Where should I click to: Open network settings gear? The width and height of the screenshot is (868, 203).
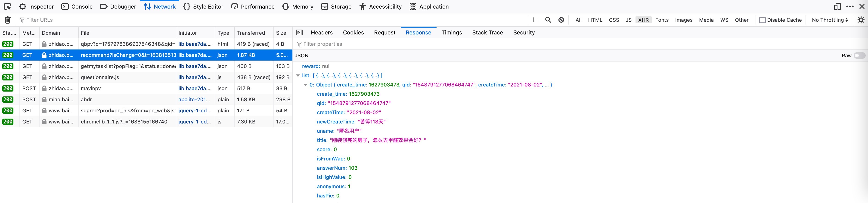(x=861, y=20)
